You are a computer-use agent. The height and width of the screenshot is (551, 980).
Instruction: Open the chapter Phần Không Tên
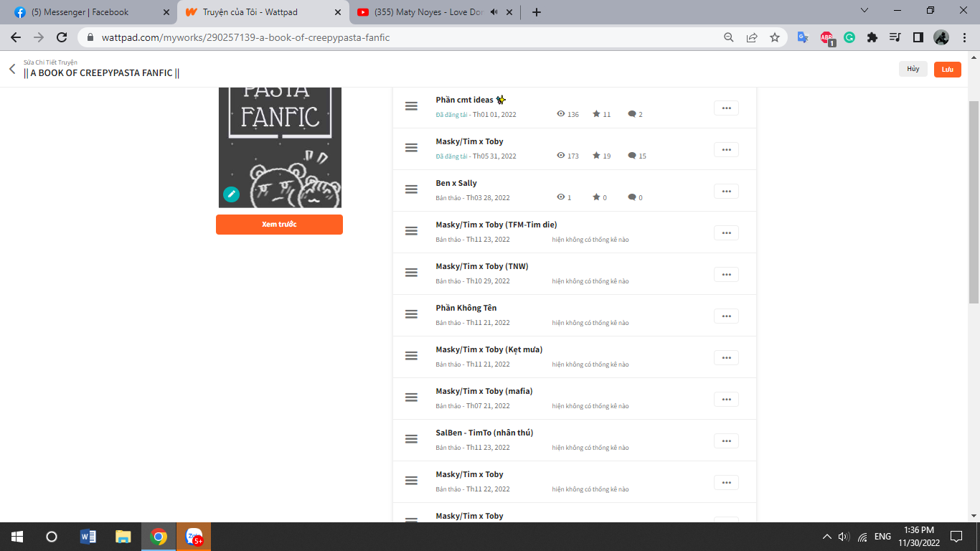tap(466, 308)
